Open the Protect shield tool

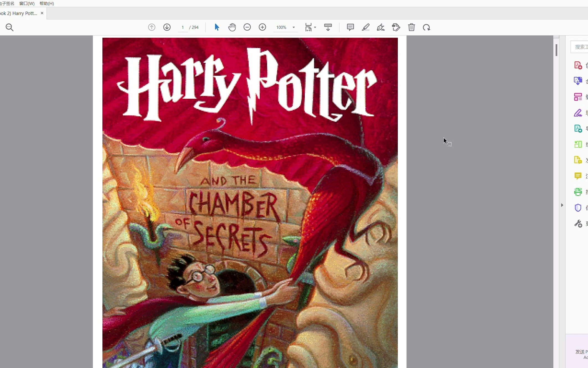(x=578, y=208)
